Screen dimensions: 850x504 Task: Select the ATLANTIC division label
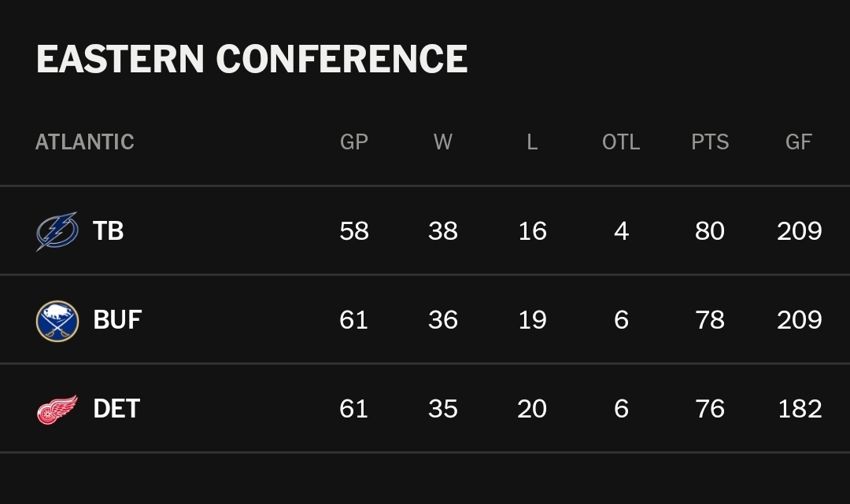point(85,142)
